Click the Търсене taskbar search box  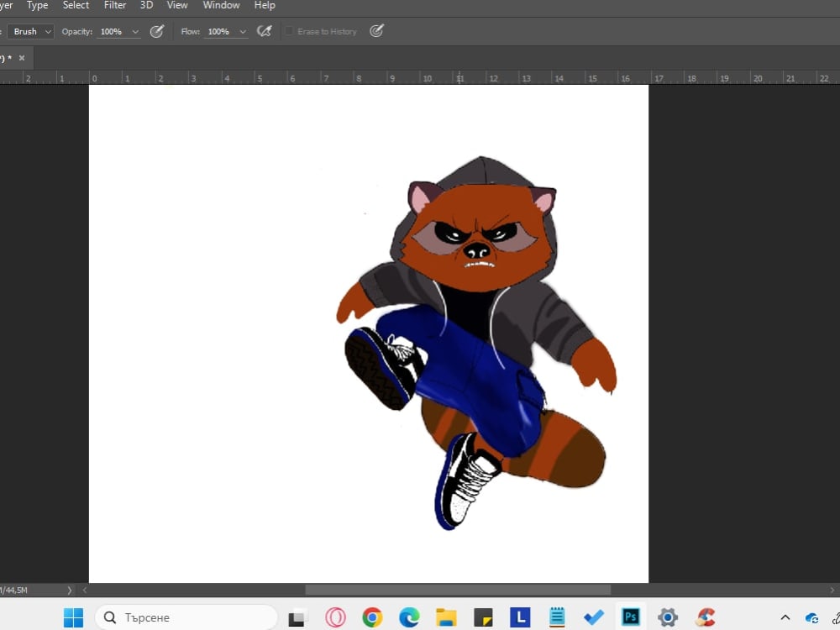pos(186,617)
